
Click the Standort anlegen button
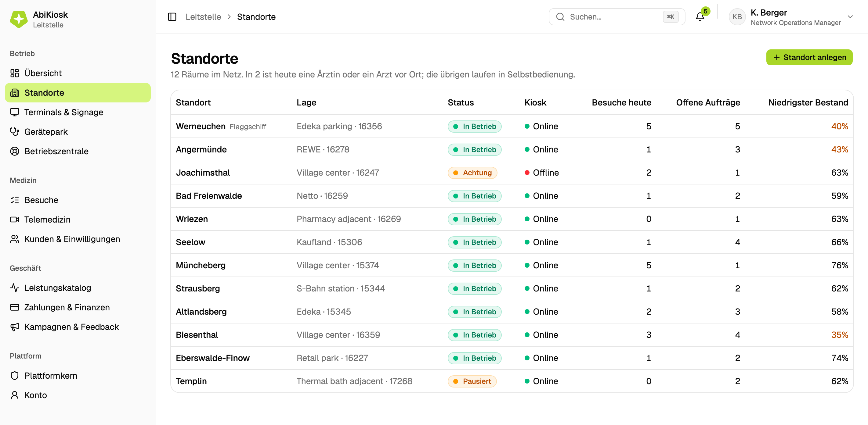click(x=809, y=57)
